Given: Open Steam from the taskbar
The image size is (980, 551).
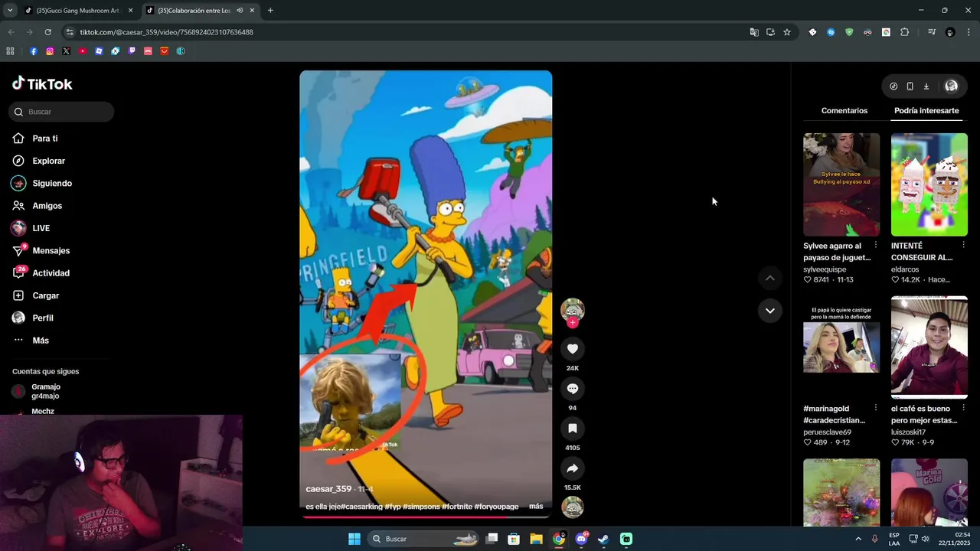Looking at the screenshot, I should [x=603, y=539].
